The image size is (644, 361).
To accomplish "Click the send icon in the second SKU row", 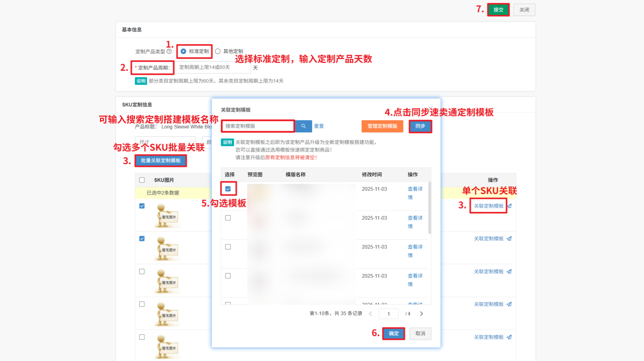I will tap(509, 239).
